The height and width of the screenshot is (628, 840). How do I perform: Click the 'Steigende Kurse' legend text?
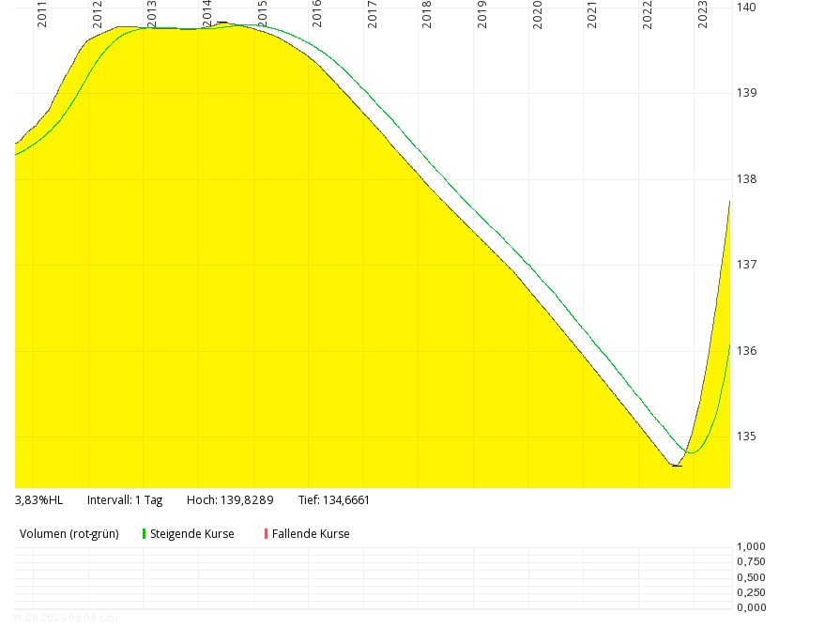click(191, 534)
